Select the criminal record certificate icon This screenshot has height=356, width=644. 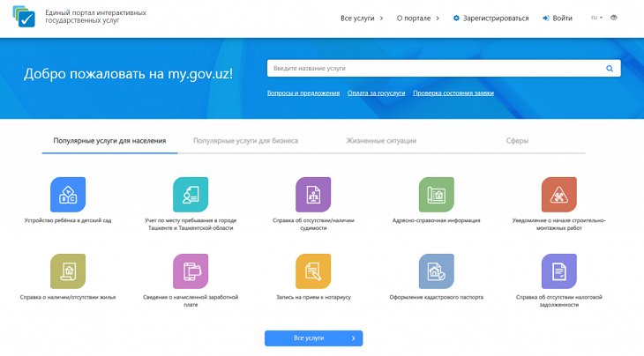(x=313, y=195)
